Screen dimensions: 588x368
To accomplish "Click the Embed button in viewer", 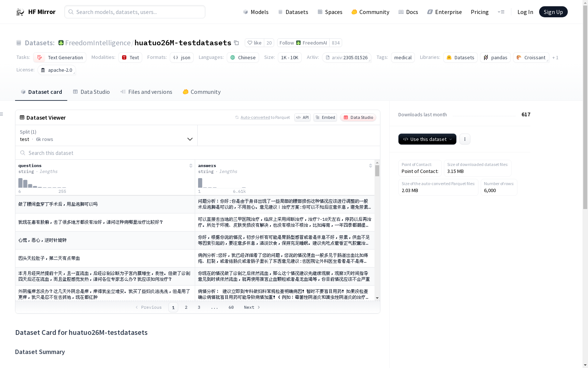I will tap(325, 117).
